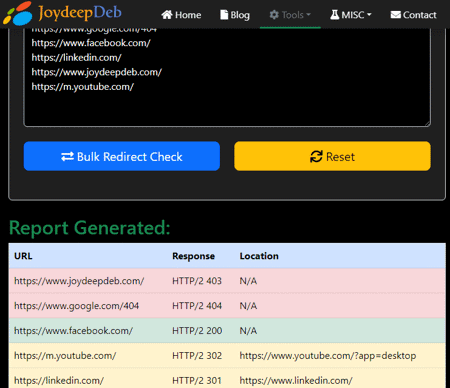Select https://m.youtube.com/ in the report table
This screenshot has height=388, width=450.
pyautogui.click(x=65, y=356)
